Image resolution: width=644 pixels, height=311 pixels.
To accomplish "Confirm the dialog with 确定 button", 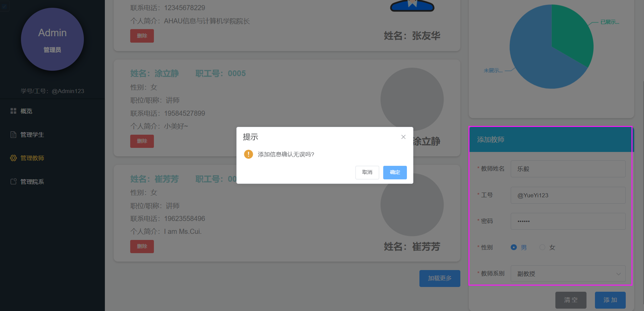I will point(395,173).
